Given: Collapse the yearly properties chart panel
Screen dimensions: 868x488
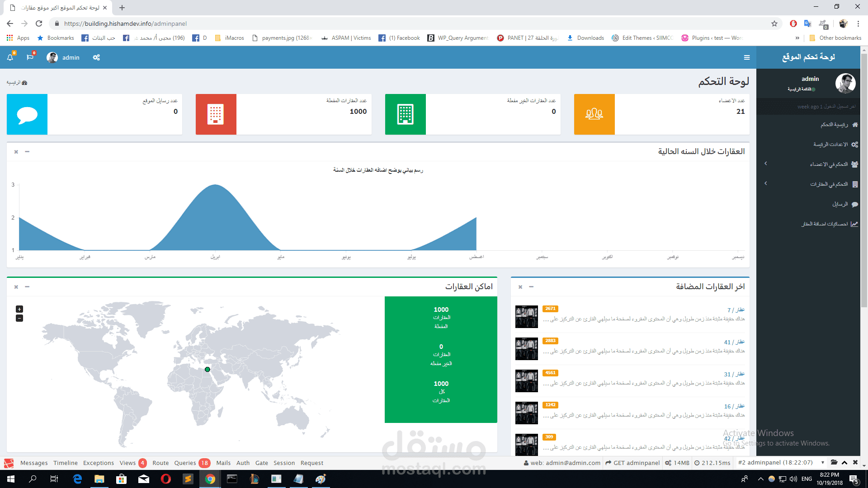Looking at the screenshot, I should point(27,152).
